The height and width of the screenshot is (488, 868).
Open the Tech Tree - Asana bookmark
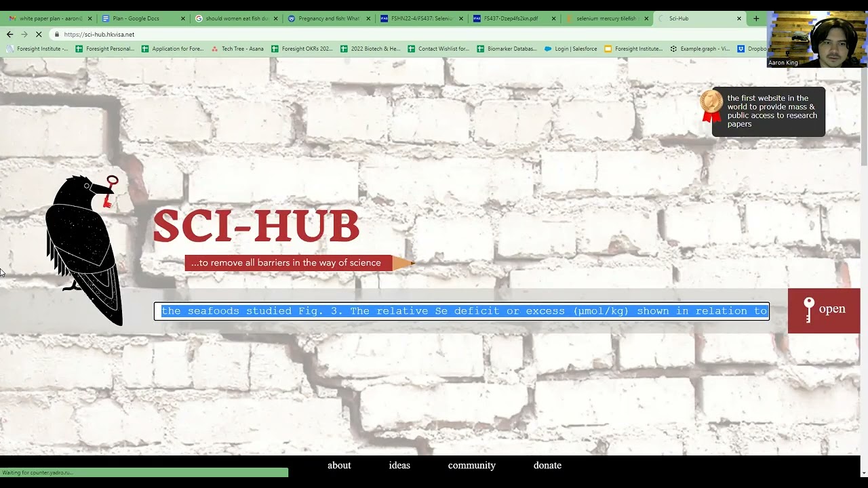point(237,49)
